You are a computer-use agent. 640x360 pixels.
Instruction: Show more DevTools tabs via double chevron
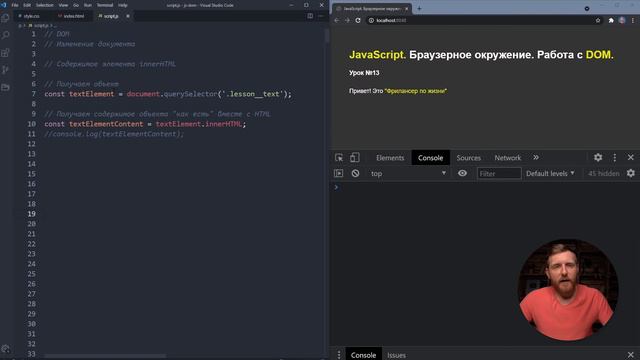click(x=536, y=158)
